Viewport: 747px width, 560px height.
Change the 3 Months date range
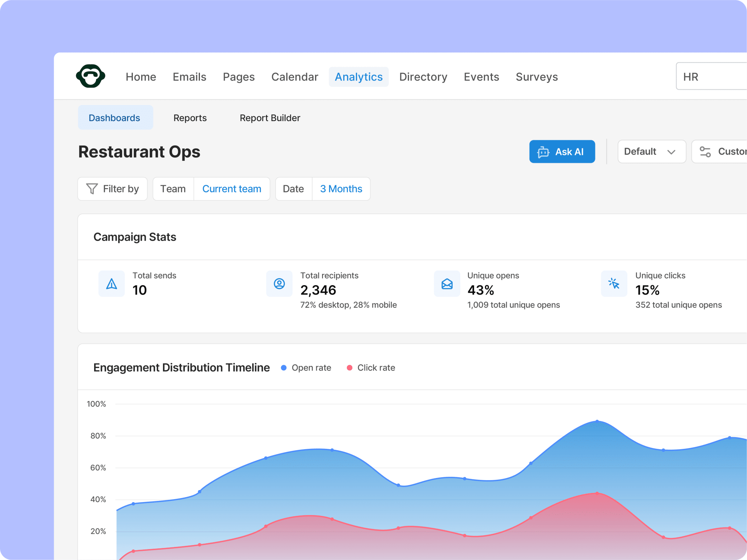click(x=341, y=189)
